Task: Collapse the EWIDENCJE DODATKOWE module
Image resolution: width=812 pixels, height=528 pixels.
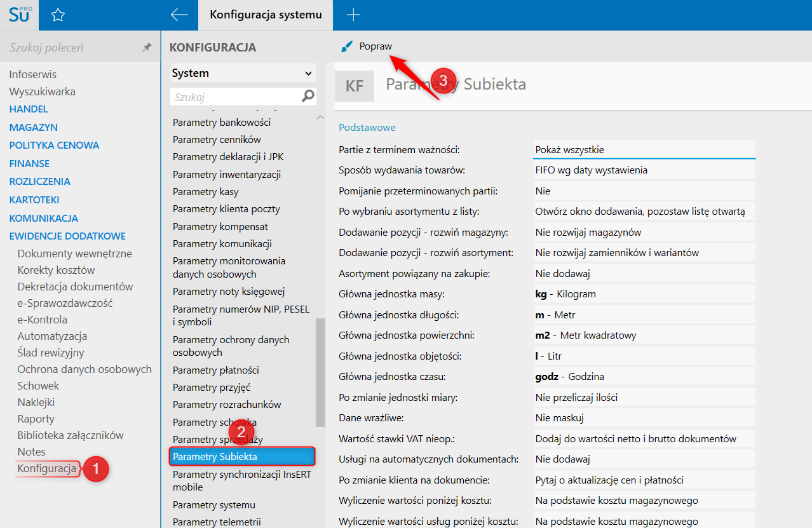Action: coord(67,236)
